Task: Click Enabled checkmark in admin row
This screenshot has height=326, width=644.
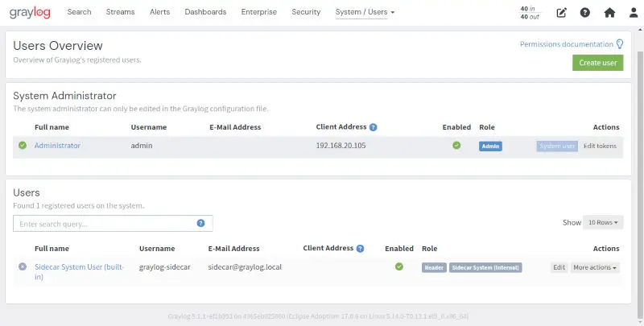Action: click(x=456, y=146)
